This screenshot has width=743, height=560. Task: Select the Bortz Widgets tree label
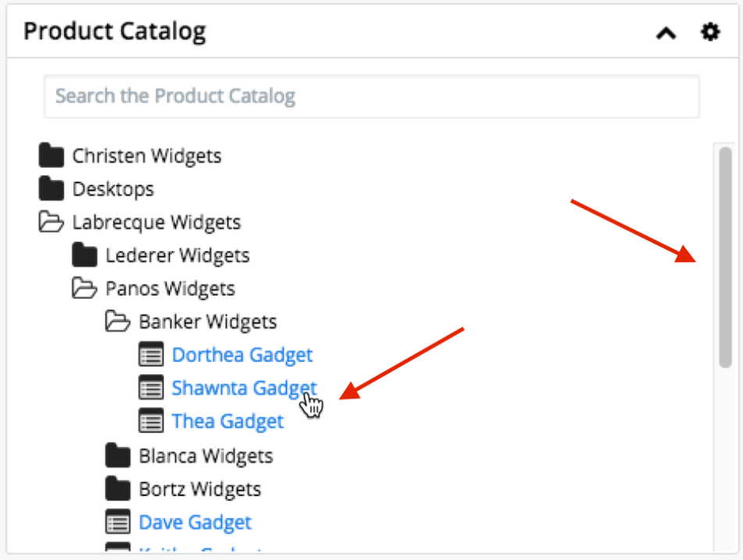click(x=200, y=489)
